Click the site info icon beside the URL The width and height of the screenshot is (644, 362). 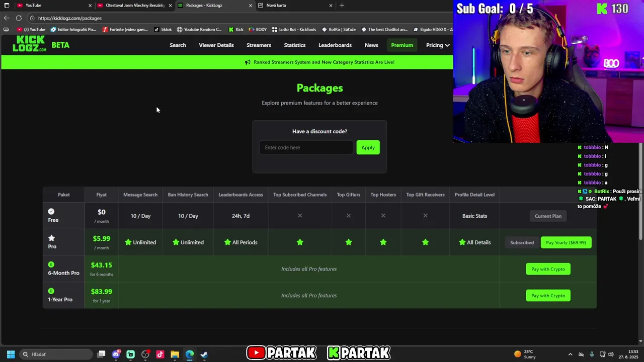click(x=32, y=18)
